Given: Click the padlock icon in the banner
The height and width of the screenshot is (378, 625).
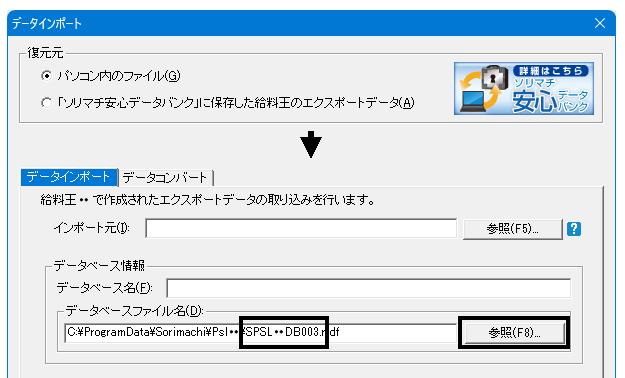Looking at the screenshot, I should [493, 77].
